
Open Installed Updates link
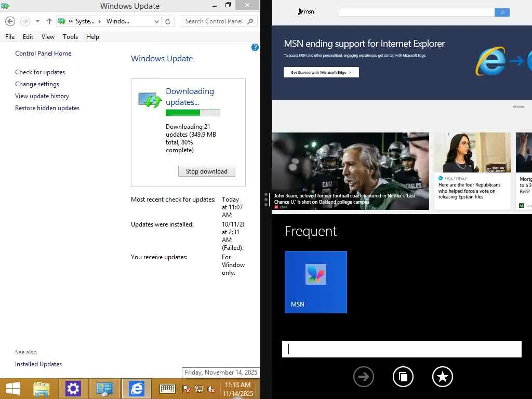coord(38,364)
